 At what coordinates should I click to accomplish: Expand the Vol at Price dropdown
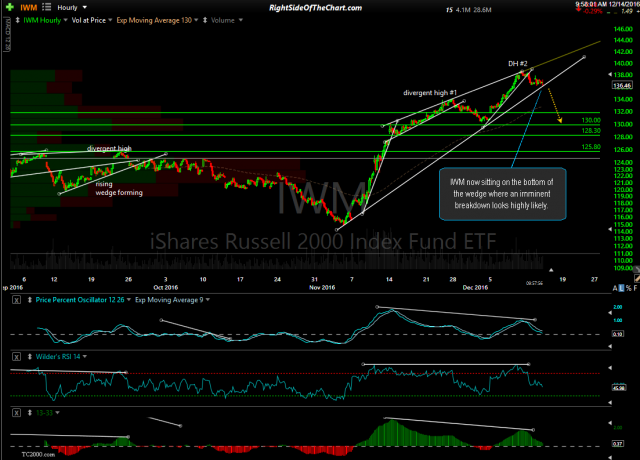click(110, 20)
